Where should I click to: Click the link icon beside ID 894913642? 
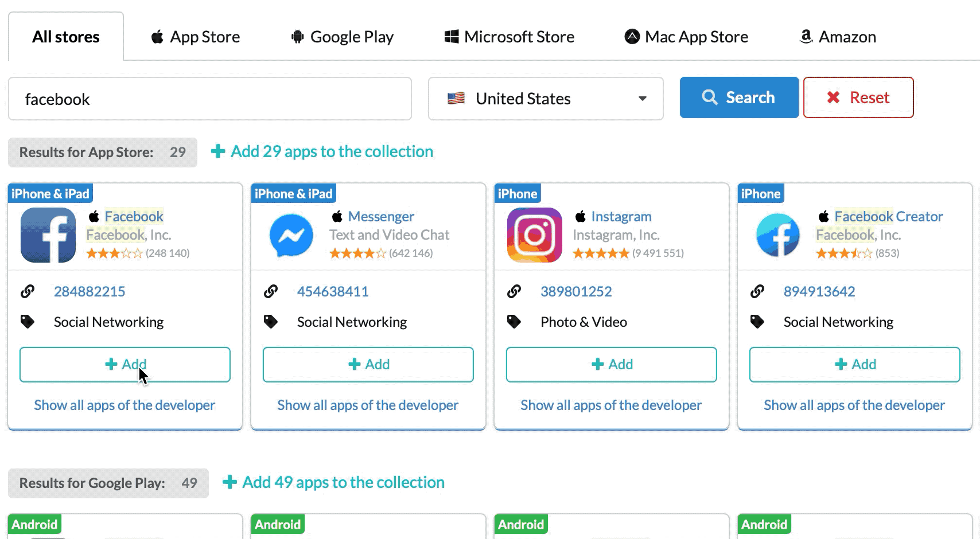coord(757,291)
